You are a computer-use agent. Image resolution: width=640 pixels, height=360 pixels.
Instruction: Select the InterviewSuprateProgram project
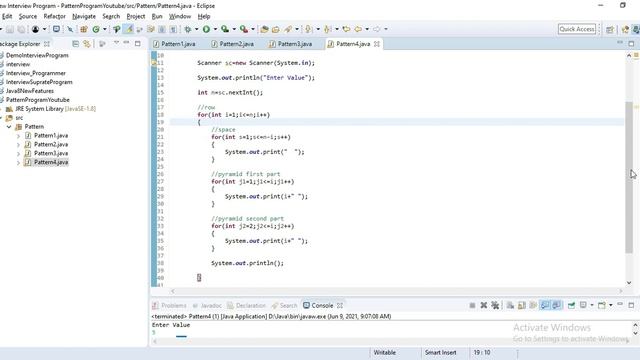coord(39,82)
